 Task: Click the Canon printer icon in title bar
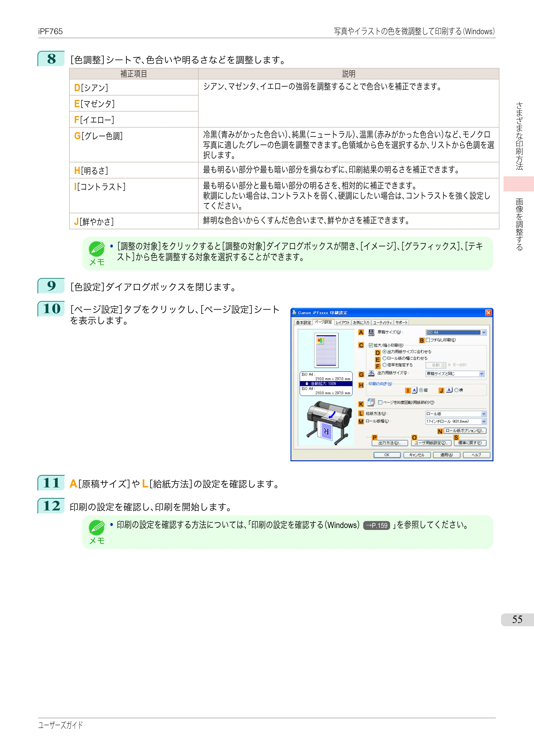295,312
